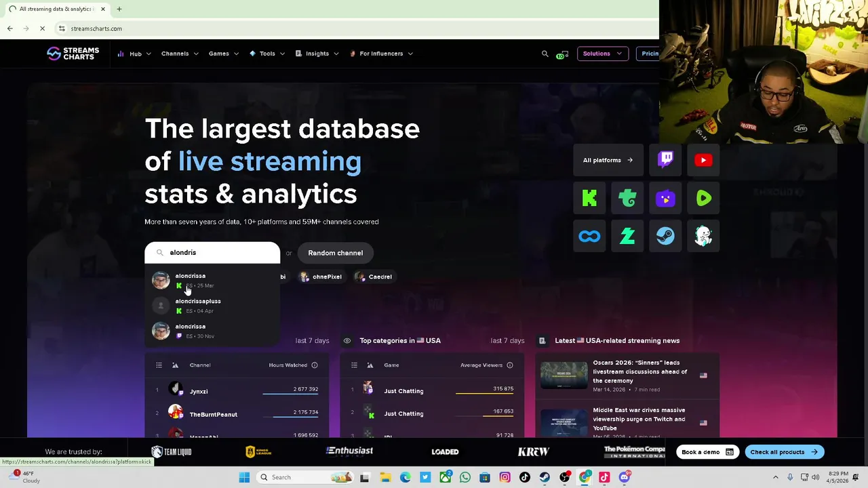
Task: Toggle list view in Game table header
Action: tap(354, 365)
